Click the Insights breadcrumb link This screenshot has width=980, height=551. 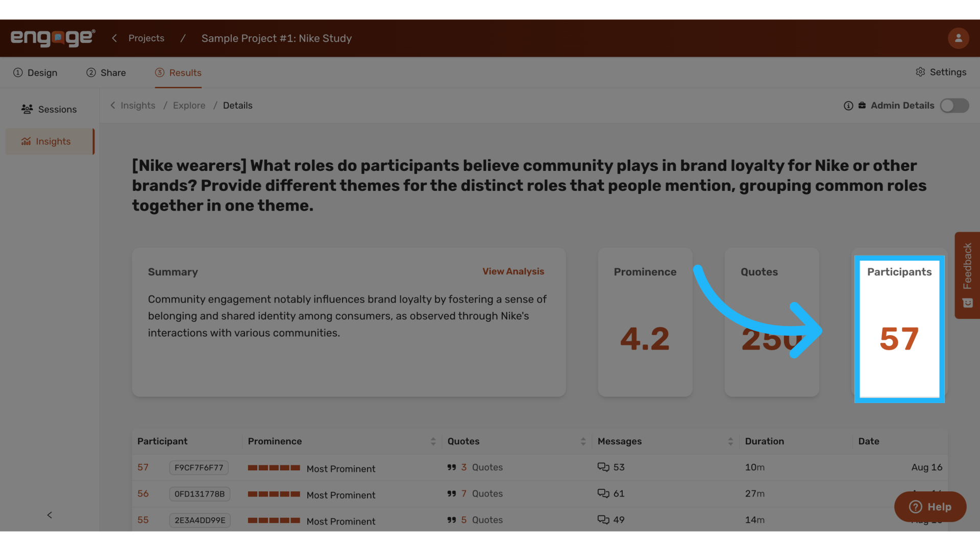tap(138, 106)
